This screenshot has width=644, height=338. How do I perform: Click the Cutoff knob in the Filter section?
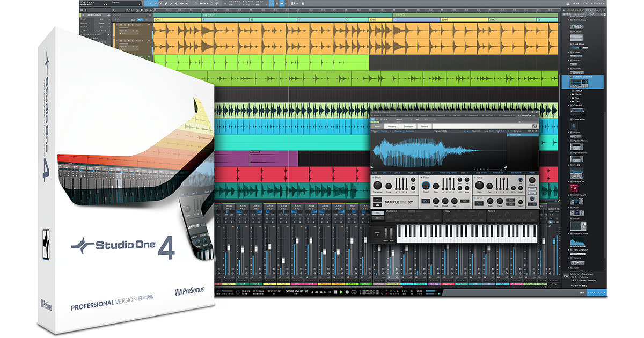(426, 186)
